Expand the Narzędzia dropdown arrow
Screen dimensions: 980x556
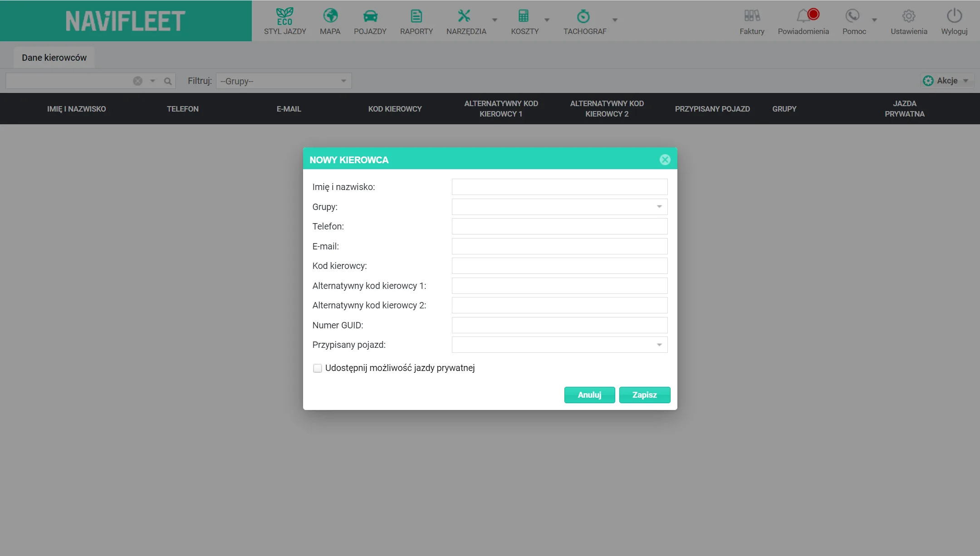[495, 20]
